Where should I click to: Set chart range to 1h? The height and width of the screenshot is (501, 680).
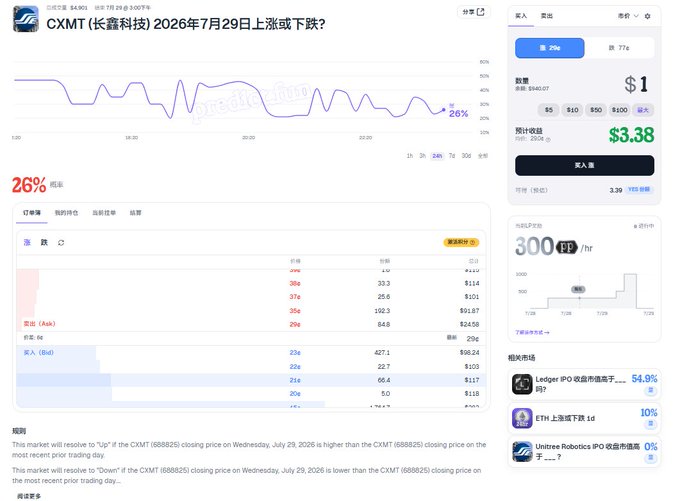[410, 156]
